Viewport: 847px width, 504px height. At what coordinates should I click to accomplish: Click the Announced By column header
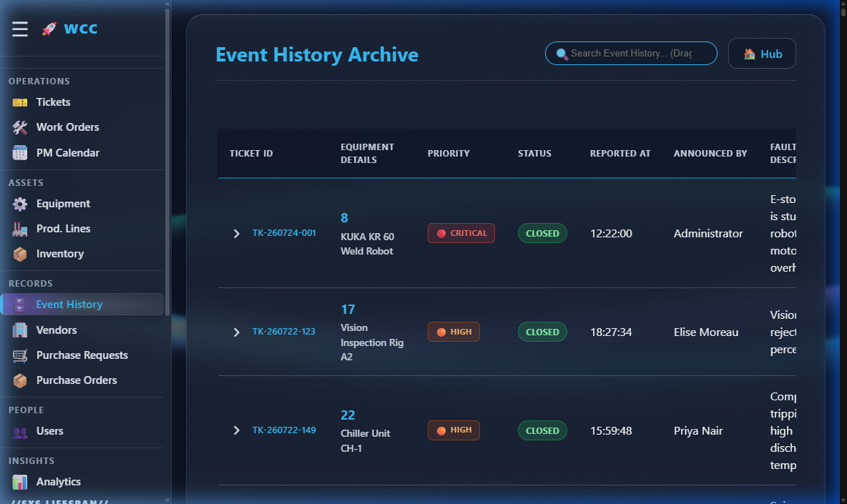(x=710, y=154)
